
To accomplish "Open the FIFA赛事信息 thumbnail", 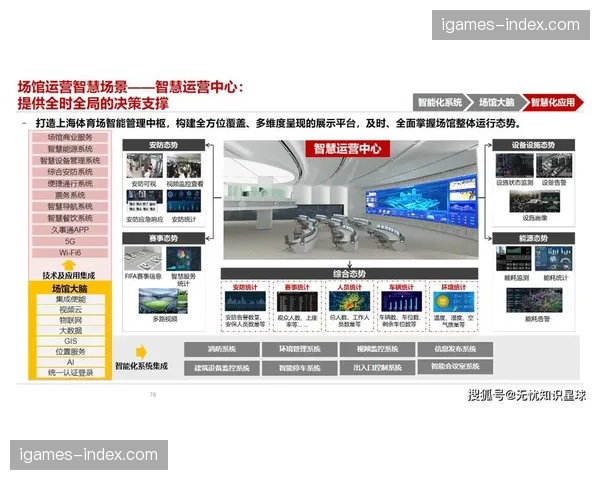I will [x=143, y=258].
